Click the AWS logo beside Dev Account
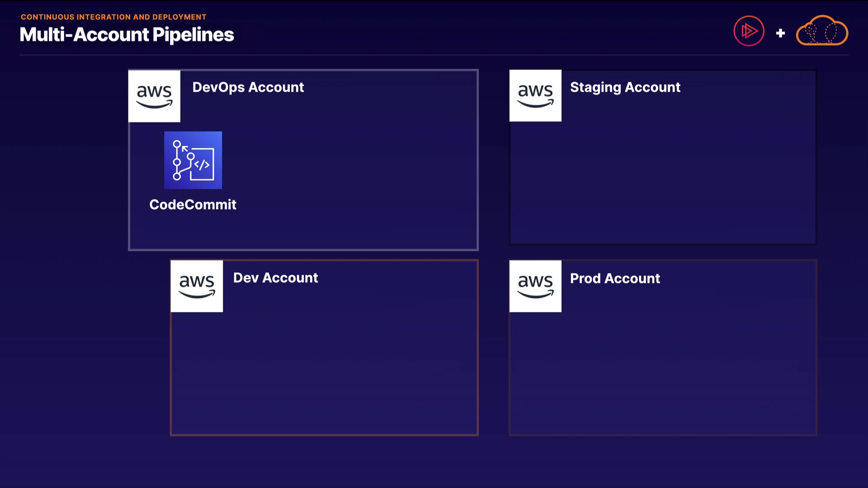 (197, 286)
